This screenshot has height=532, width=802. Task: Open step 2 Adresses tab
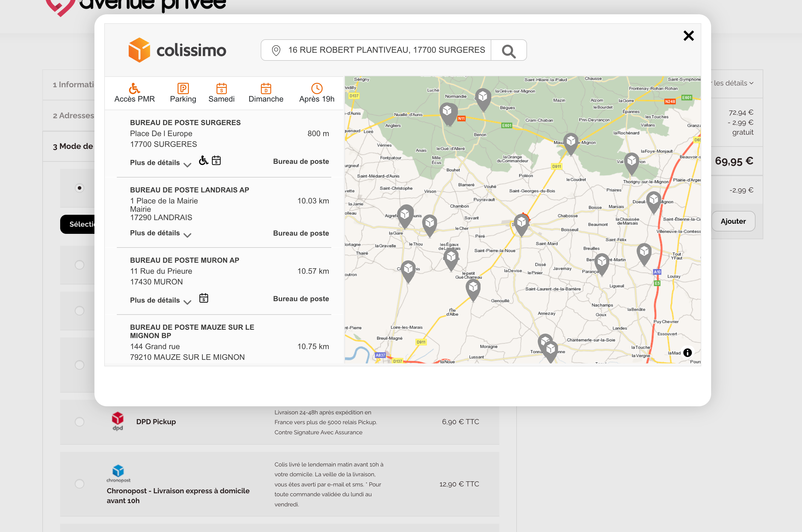[73, 116]
